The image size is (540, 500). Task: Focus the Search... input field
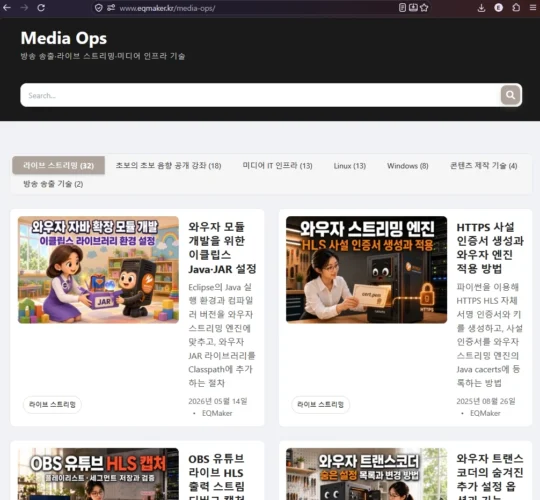tap(260, 95)
